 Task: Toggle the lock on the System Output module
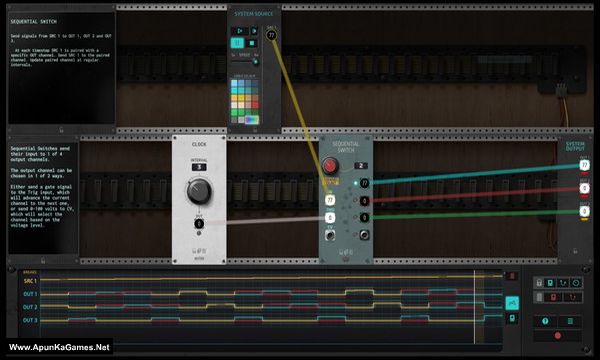coord(575,251)
